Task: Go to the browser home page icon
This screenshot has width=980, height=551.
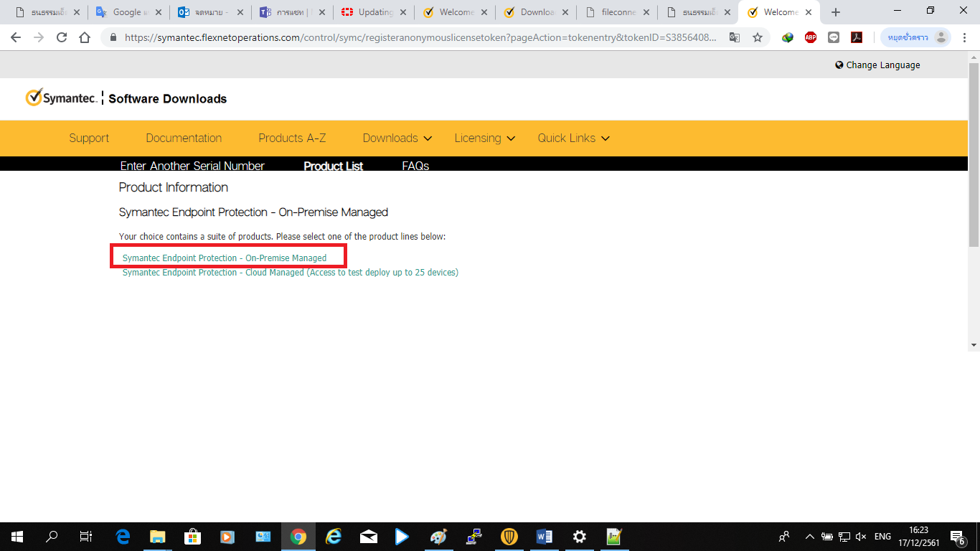Action: click(x=85, y=38)
